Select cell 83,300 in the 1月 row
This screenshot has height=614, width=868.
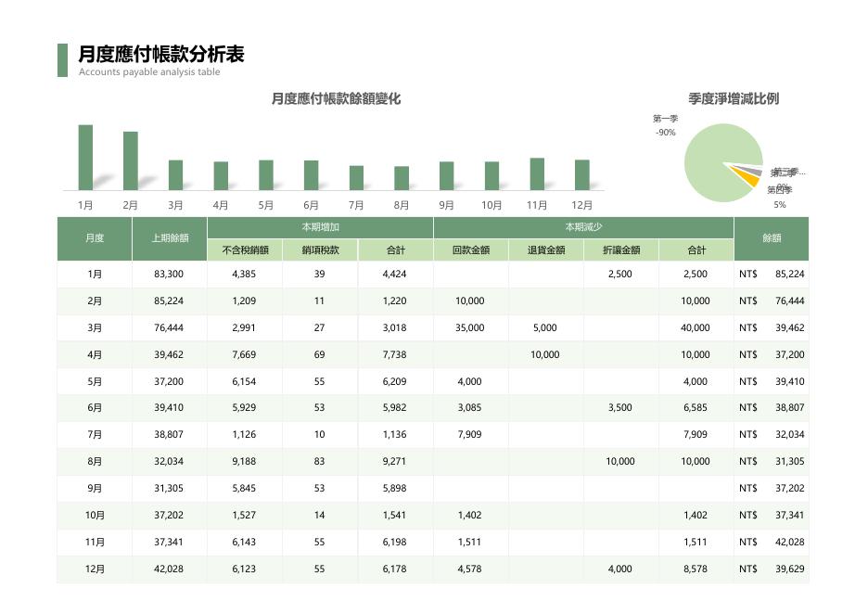tap(169, 274)
